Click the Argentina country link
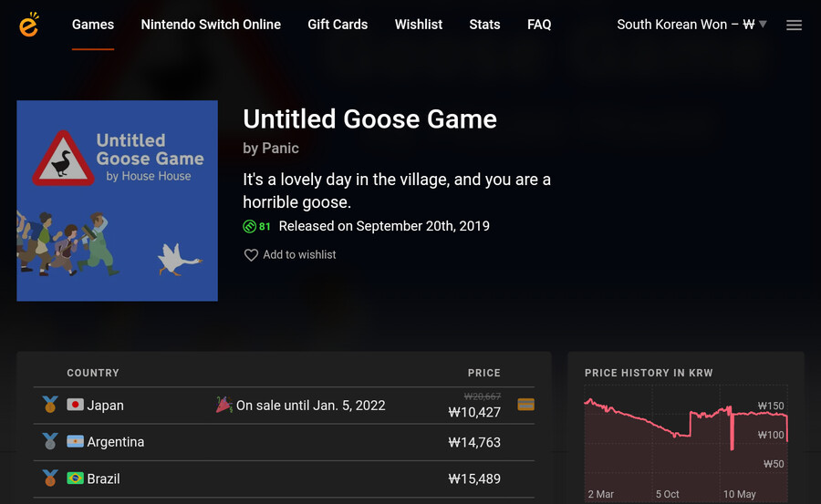The width and height of the screenshot is (821, 504). point(115,442)
